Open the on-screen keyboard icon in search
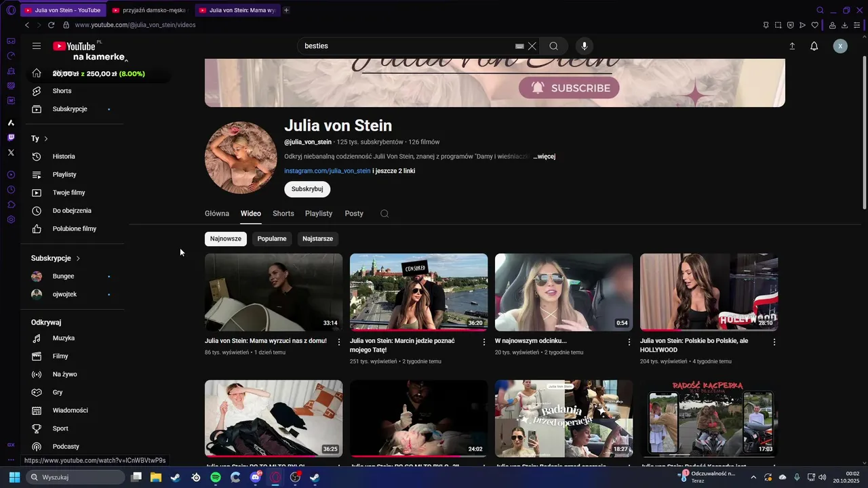Viewport: 868px width, 488px height. point(519,46)
